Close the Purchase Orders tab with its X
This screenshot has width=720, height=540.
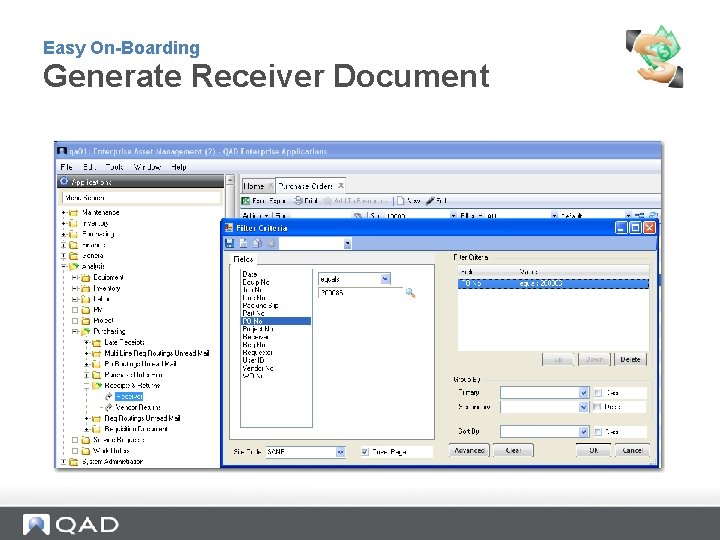(341, 186)
